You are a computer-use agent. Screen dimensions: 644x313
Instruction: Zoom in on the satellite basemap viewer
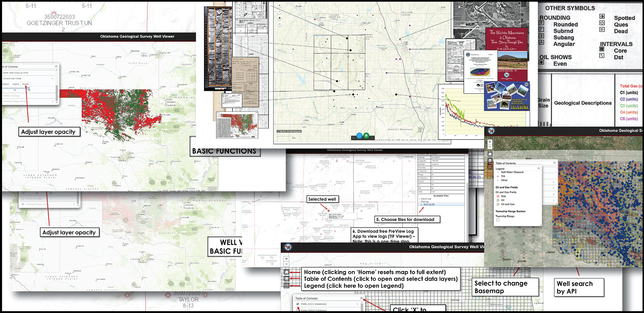[490, 142]
